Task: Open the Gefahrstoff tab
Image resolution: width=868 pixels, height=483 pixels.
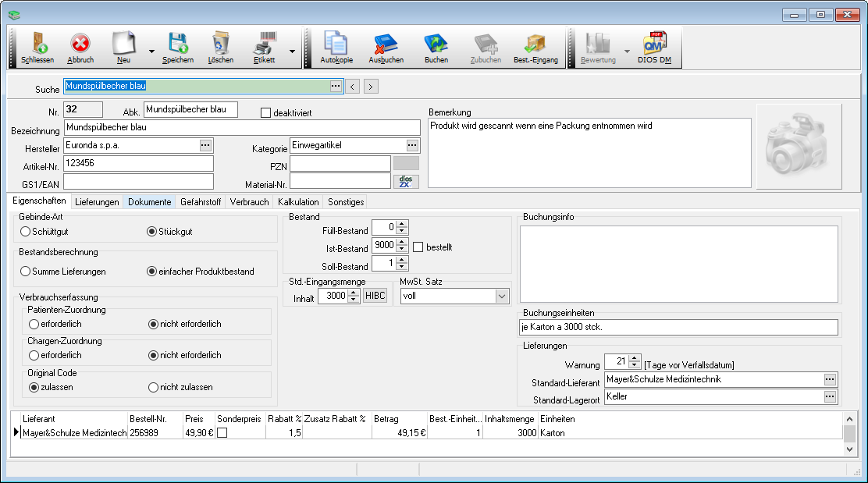Action: click(201, 202)
